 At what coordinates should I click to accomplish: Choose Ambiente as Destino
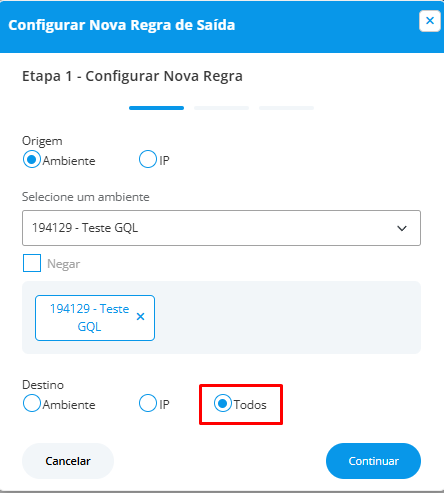32,403
